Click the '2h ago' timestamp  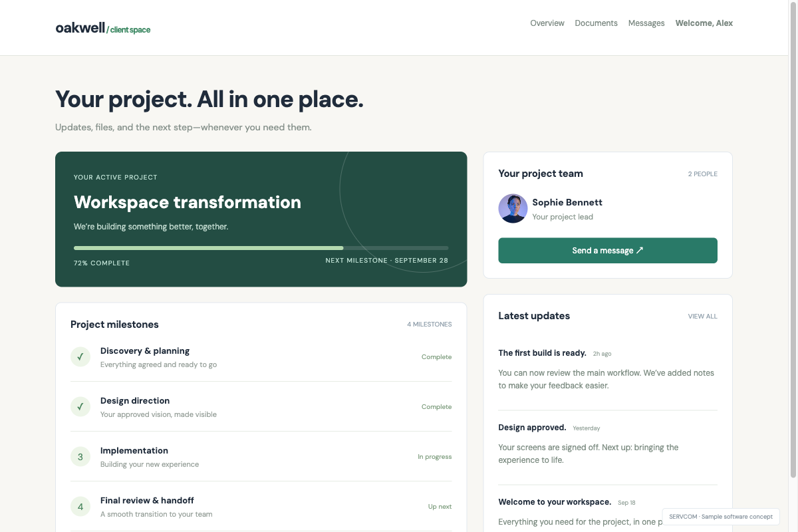[602, 354]
